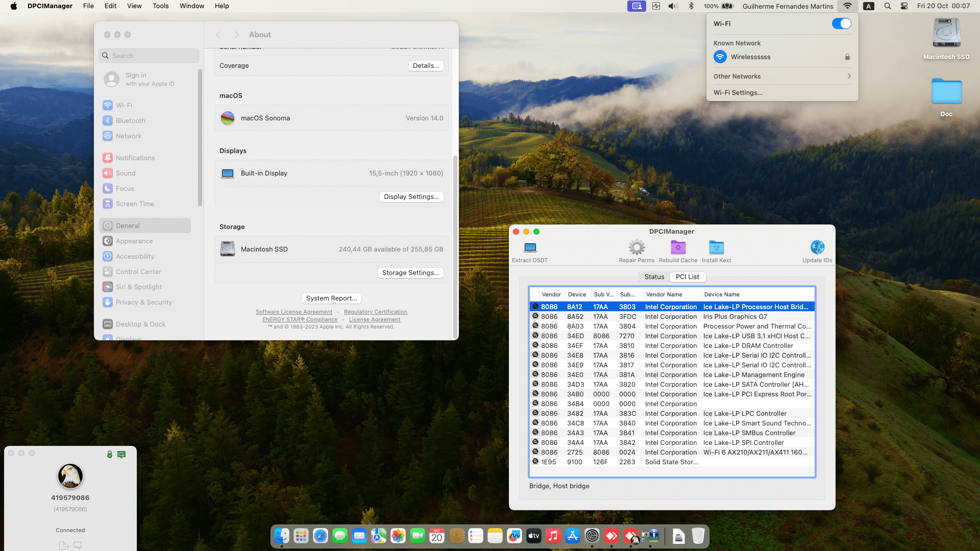This screenshot has width=980, height=551.
Task: Click the Install Kext icon
Action: point(716,248)
